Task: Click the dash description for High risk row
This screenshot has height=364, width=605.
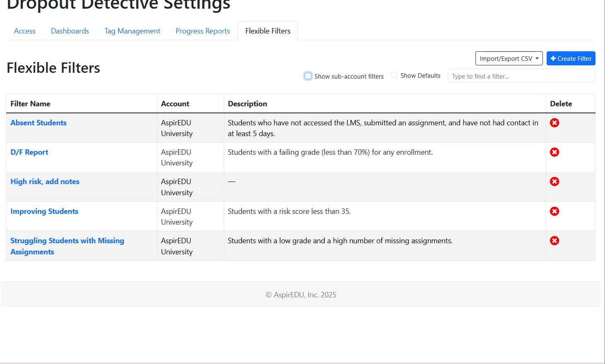Action: coord(231,182)
